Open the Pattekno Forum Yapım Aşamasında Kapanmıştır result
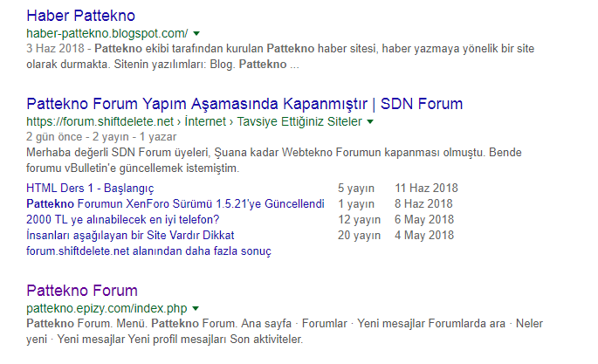Viewport: 598px width, 364px height. [x=244, y=104]
